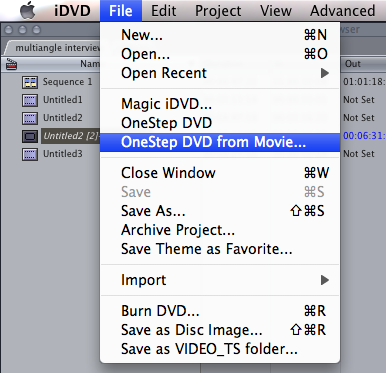Image resolution: width=386 pixels, height=373 pixels.
Task: Click the clapperboard icon in browser header
Action: 11,64
